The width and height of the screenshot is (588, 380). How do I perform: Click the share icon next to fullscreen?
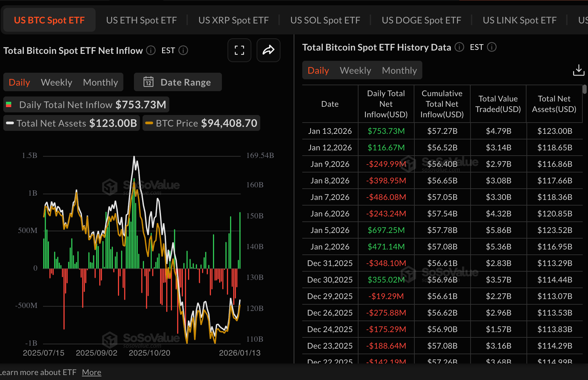pos(268,50)
